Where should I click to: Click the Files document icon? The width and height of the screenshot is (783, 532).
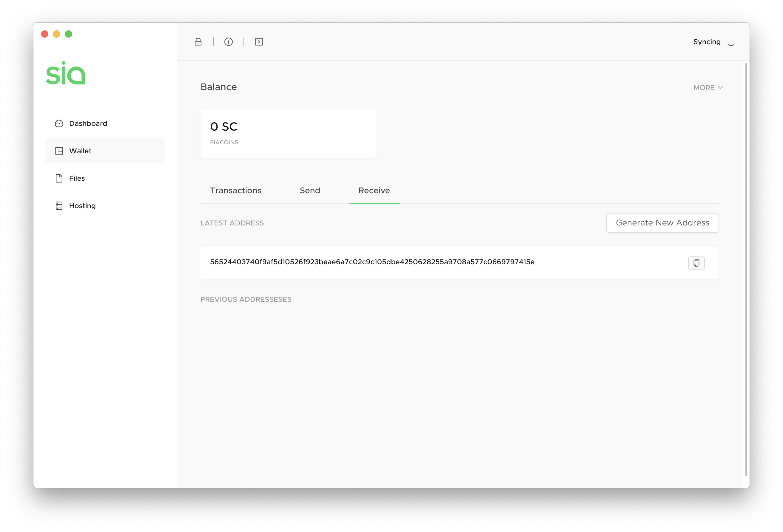[x=59, y=178]
